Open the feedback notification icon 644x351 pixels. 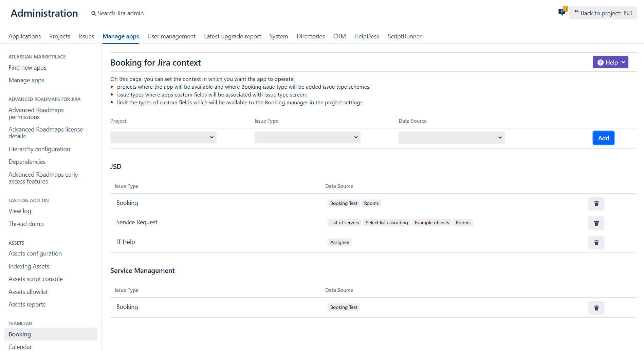(562, 12)
